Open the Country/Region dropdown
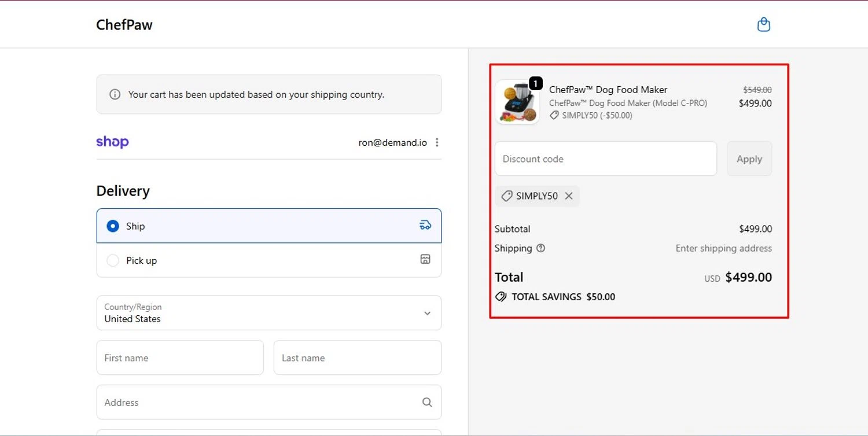The image size is (868, 436). [269, 313]
